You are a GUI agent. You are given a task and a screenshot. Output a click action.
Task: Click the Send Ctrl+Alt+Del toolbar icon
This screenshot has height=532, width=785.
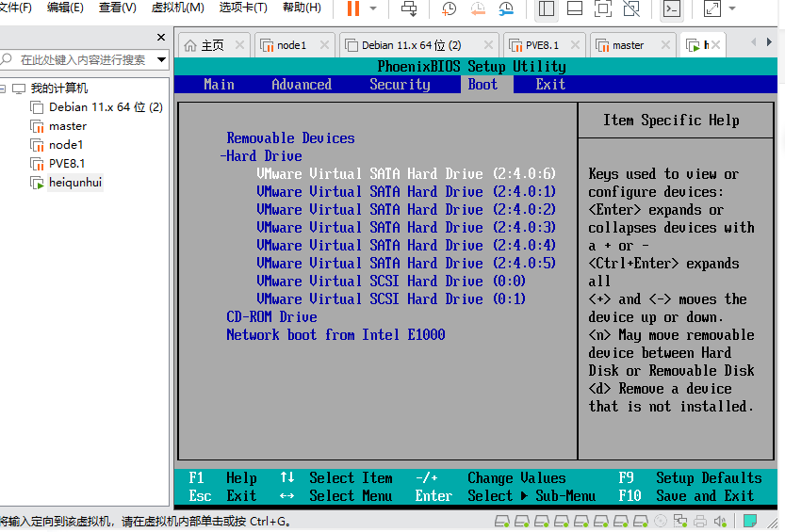(x=409, y=8)
